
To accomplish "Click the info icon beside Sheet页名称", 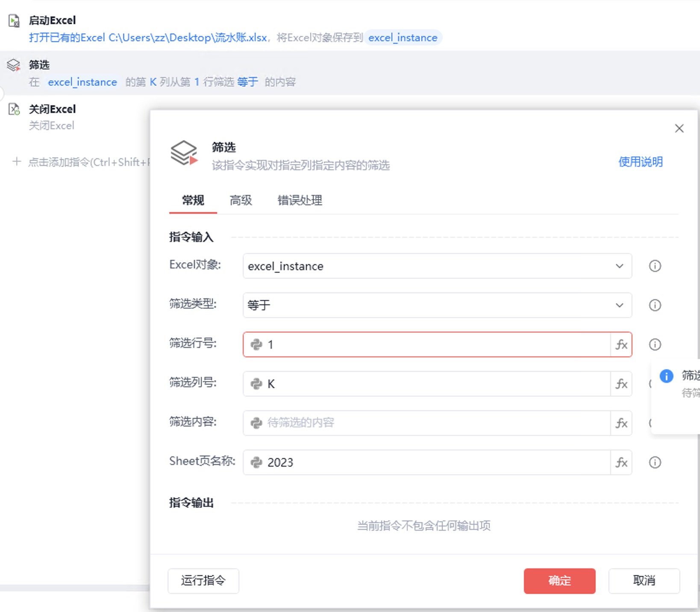I will pos(655,462).
